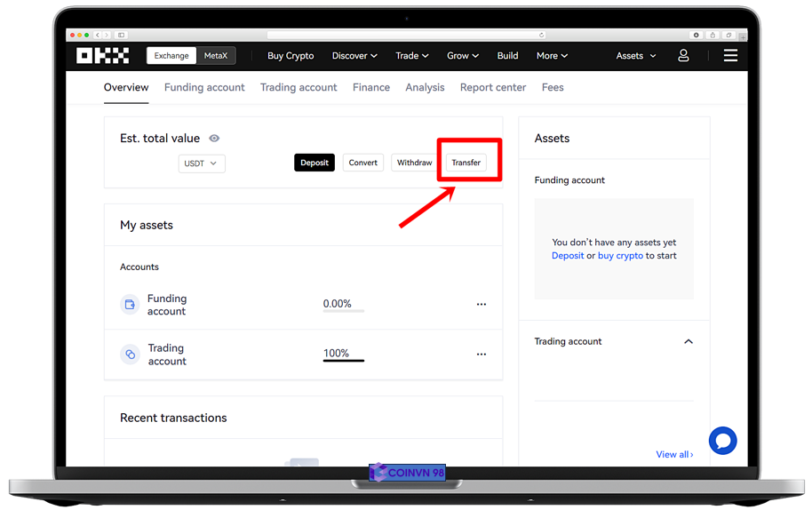This screenshot has width=812, height=510.
Task: Open the Trading account tab
Action: pos(299,87)
